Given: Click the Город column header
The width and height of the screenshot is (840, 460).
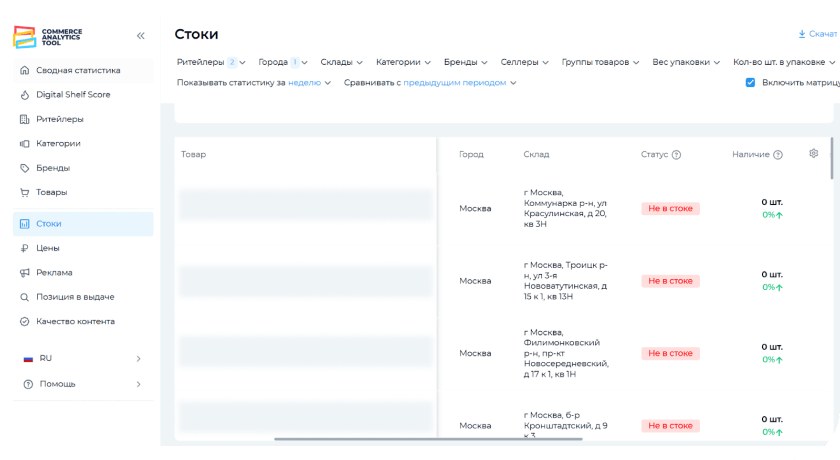Looking at the screenshot, I should click(x=471, y=154).
